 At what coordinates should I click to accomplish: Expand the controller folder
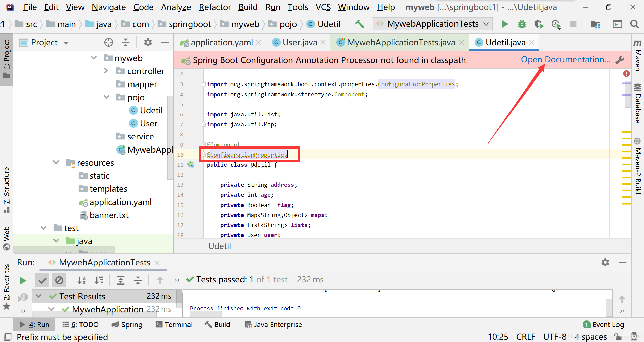[x=106, y=71]
